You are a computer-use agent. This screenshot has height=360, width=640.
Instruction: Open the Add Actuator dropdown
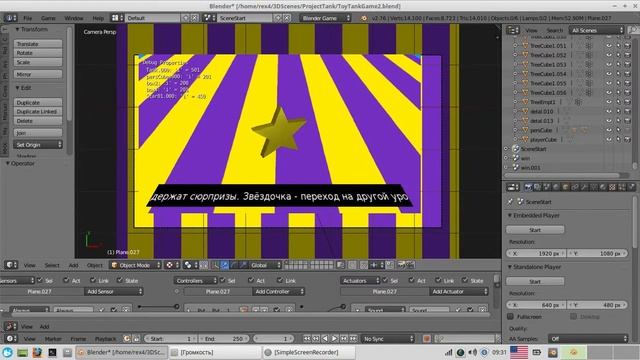[x=459, y=291]
